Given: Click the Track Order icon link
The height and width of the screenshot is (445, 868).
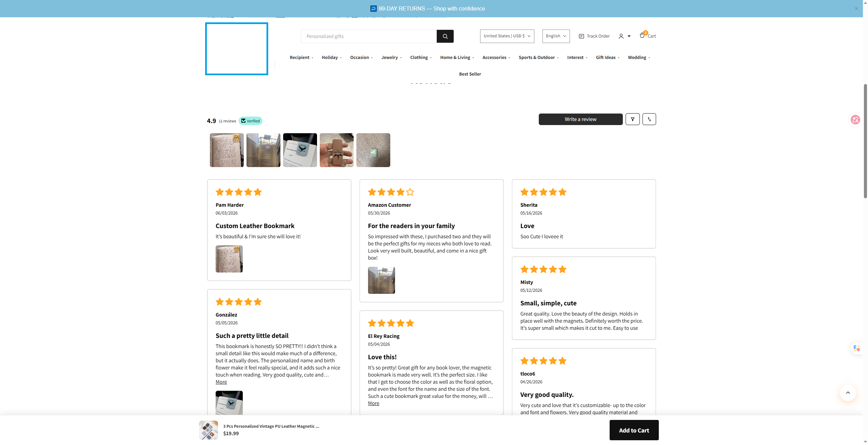Looking at the screenshot, I should tap(581, 36).
